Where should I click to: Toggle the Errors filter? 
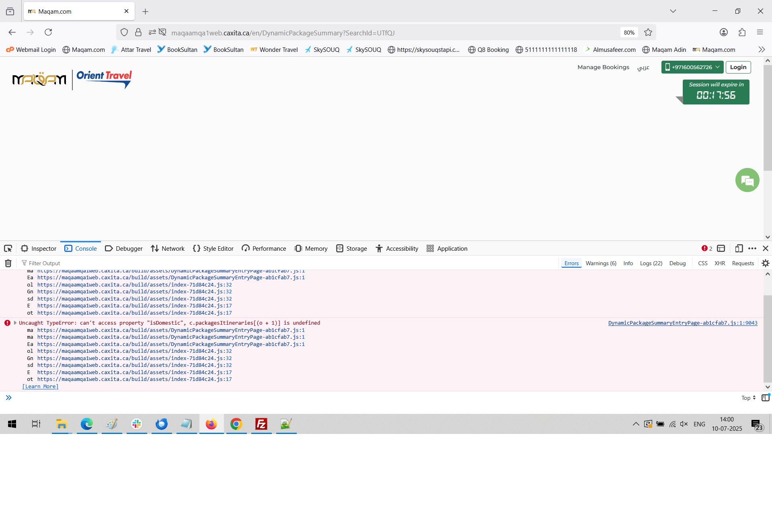click(571, 263)
